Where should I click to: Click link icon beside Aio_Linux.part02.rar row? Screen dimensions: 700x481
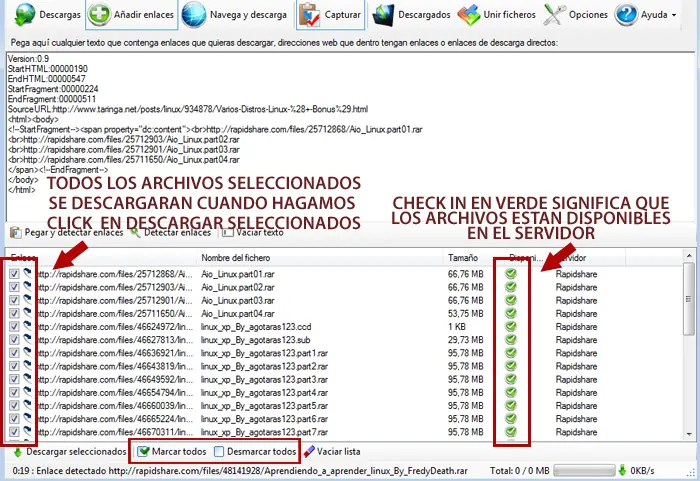tap(28, 286)
